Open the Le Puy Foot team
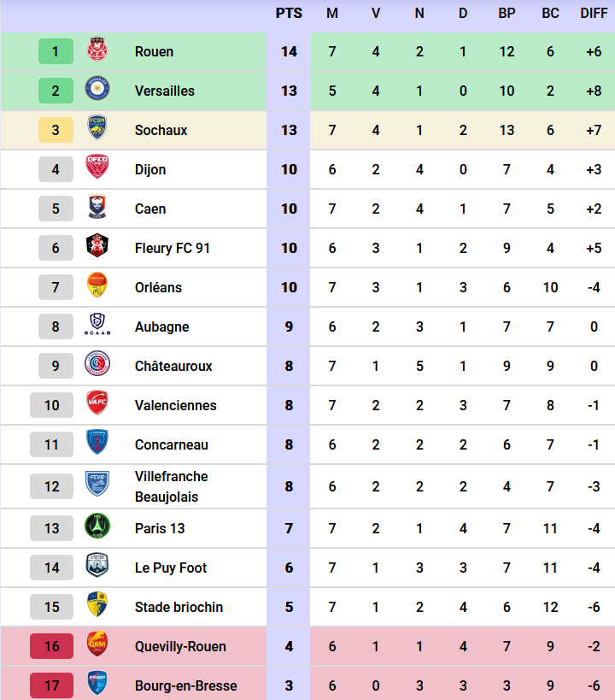The image size is (615, 700). coord(171,568)
